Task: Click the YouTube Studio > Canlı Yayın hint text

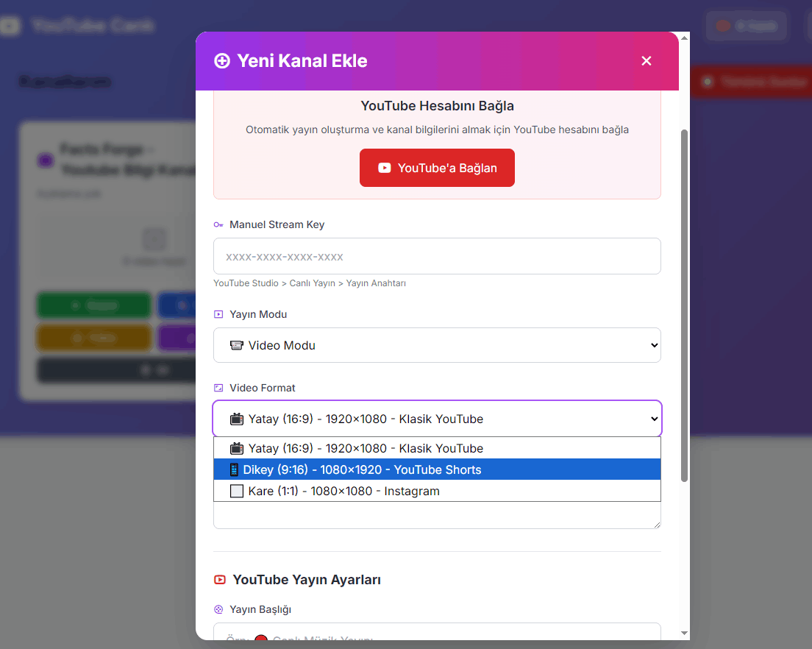Action: tap(310, 283)
